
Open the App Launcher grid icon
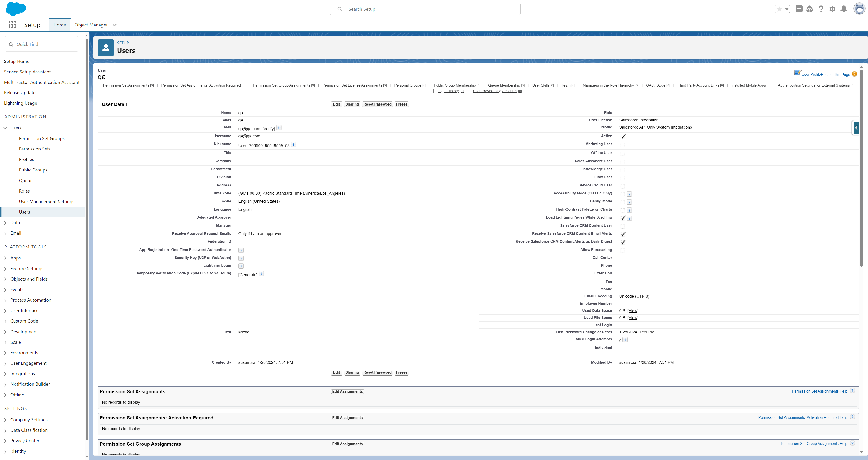13,25
